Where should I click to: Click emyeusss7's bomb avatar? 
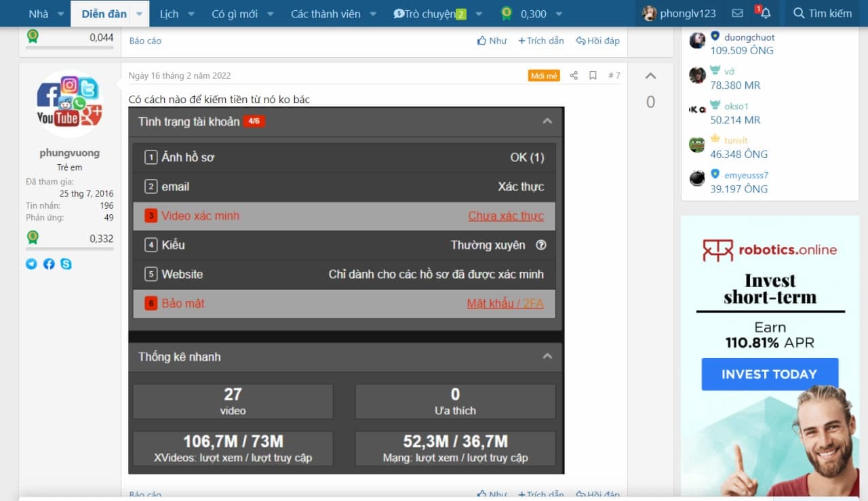coord(697,179)
